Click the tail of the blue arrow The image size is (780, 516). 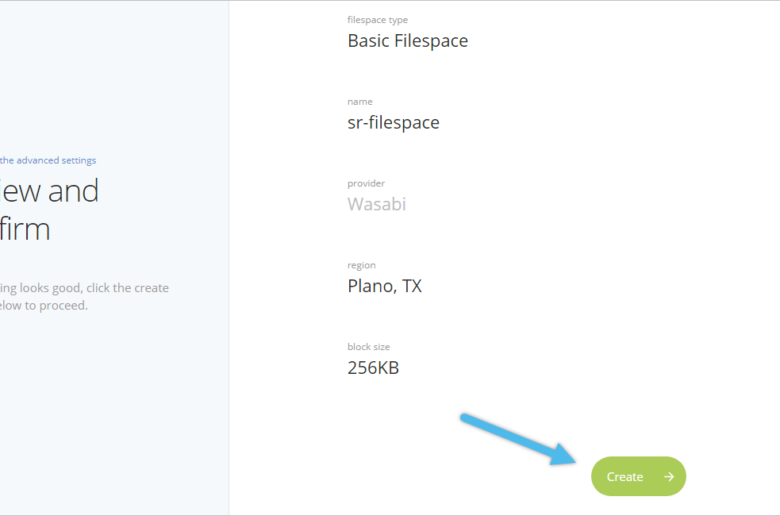pyautogui.click(x=465, y=417)
